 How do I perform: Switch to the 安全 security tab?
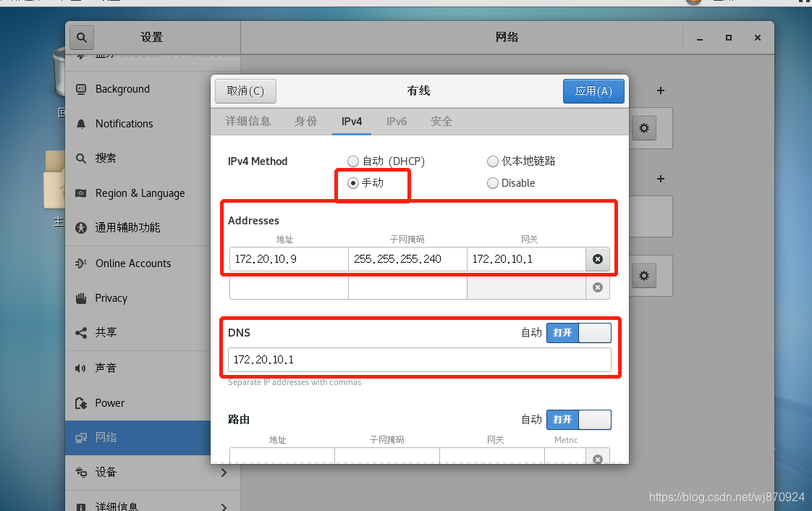coord(441,122)
